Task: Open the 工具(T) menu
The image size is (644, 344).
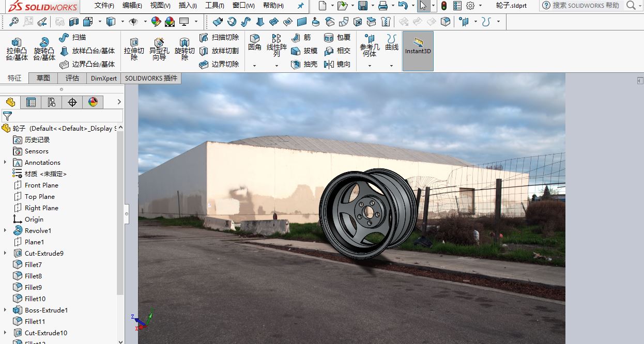Action: tap(214, 6)
